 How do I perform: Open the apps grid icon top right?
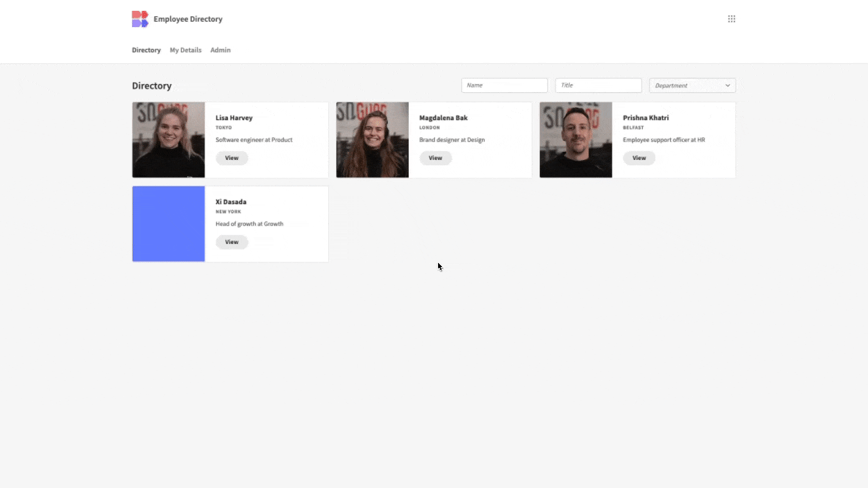point(731,18)
